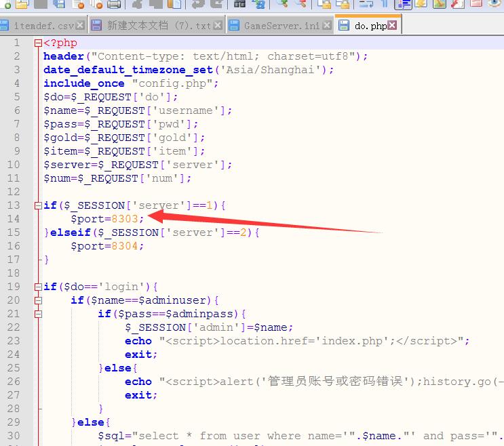Click the $server=$_REQUEST line
The image size is (504, 446).
(138, 165)
